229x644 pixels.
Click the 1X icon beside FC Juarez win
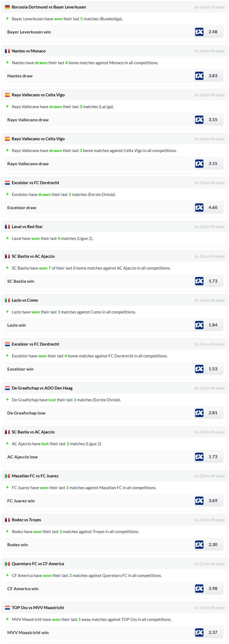tap(199, 501)
